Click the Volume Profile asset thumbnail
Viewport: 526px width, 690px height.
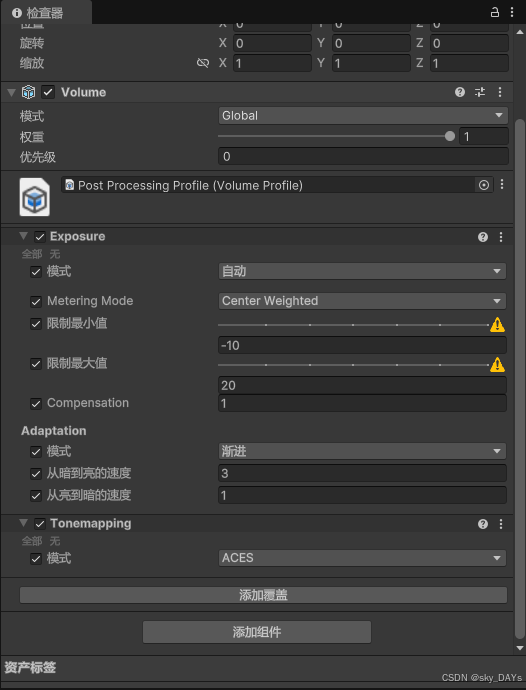tap(35, 197)
